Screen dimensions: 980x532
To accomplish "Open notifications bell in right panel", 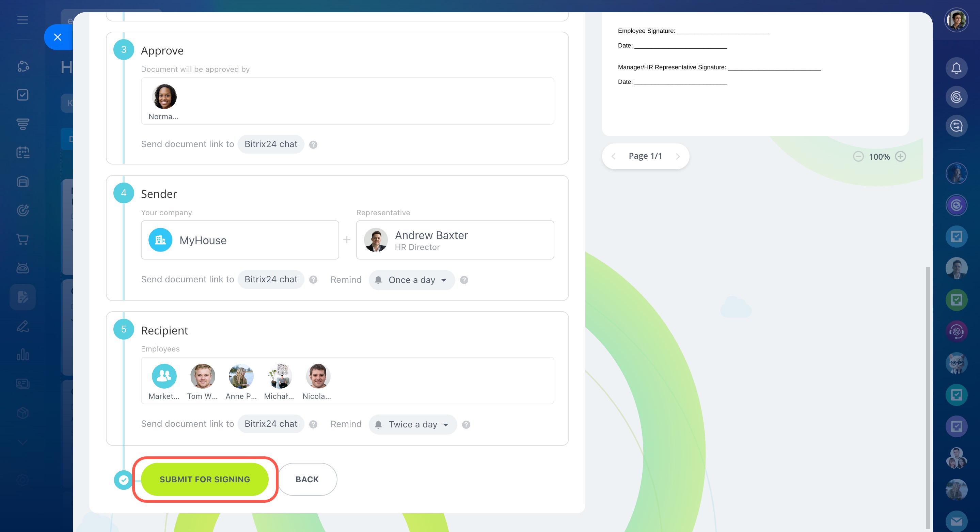I will point(957,68).
